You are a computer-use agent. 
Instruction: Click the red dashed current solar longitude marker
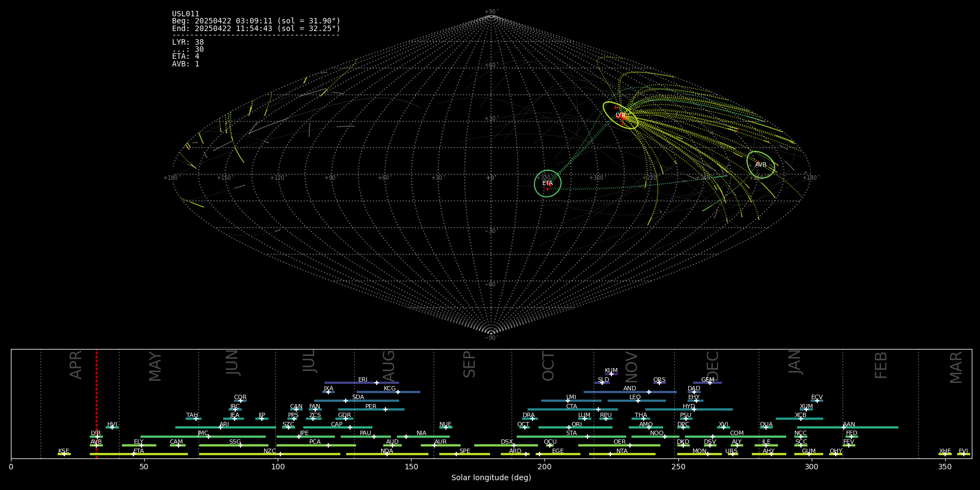[97, 403]
